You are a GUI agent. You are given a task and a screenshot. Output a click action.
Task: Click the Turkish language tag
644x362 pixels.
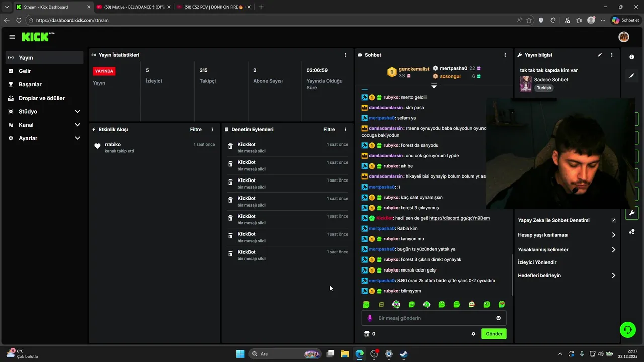pyautogui.click(x=543, y=88)
